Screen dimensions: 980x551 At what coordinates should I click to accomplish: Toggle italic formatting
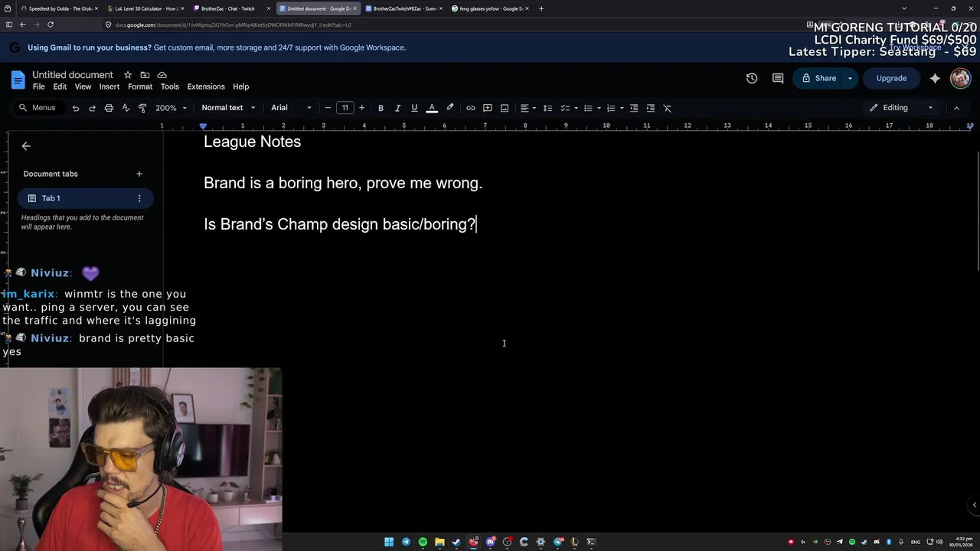[397, 108]
